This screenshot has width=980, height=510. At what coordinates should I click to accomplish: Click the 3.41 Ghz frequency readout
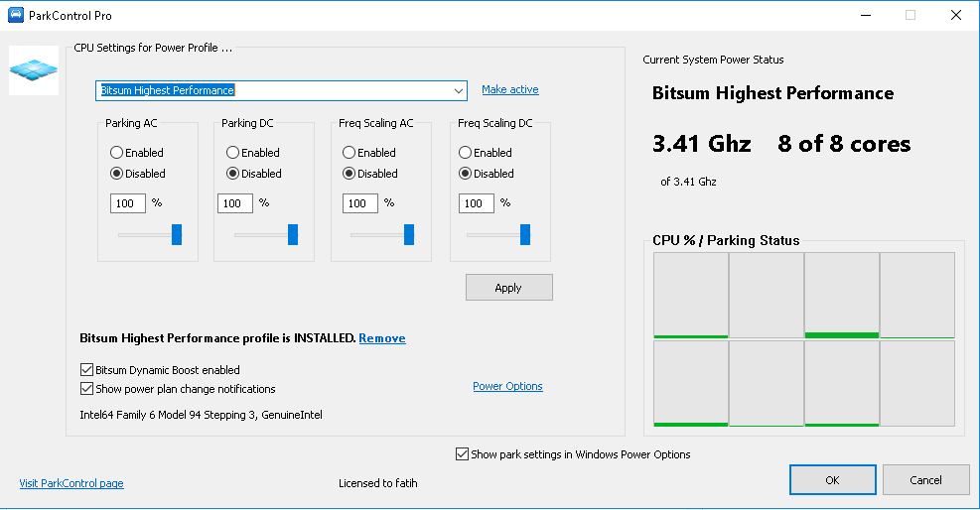click(x=701, y=144)
